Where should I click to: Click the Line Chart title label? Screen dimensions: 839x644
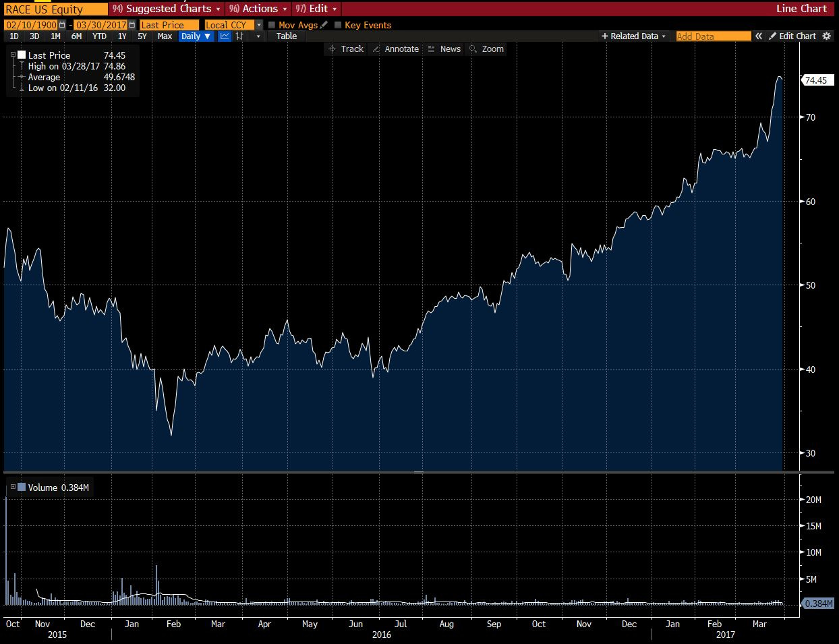(x=801, y=9)
